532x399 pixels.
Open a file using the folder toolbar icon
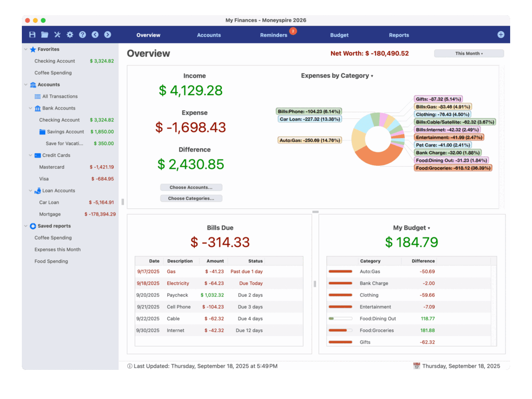(44, 34)
